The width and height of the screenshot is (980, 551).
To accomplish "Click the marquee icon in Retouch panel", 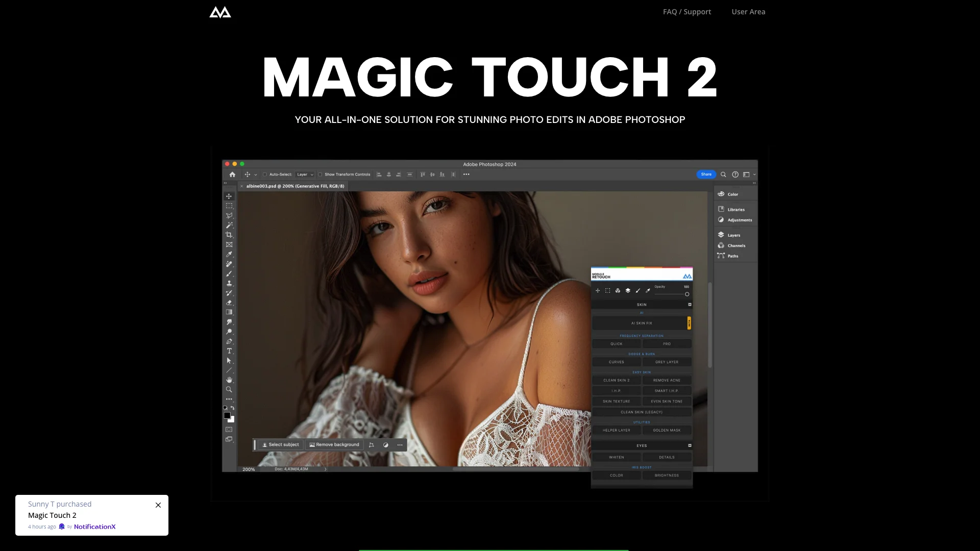I will point(608,291).
